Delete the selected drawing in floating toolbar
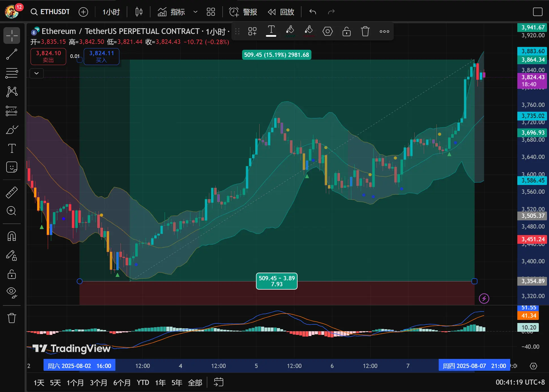The height and width of the screenshot is (392, 549). 365,31
